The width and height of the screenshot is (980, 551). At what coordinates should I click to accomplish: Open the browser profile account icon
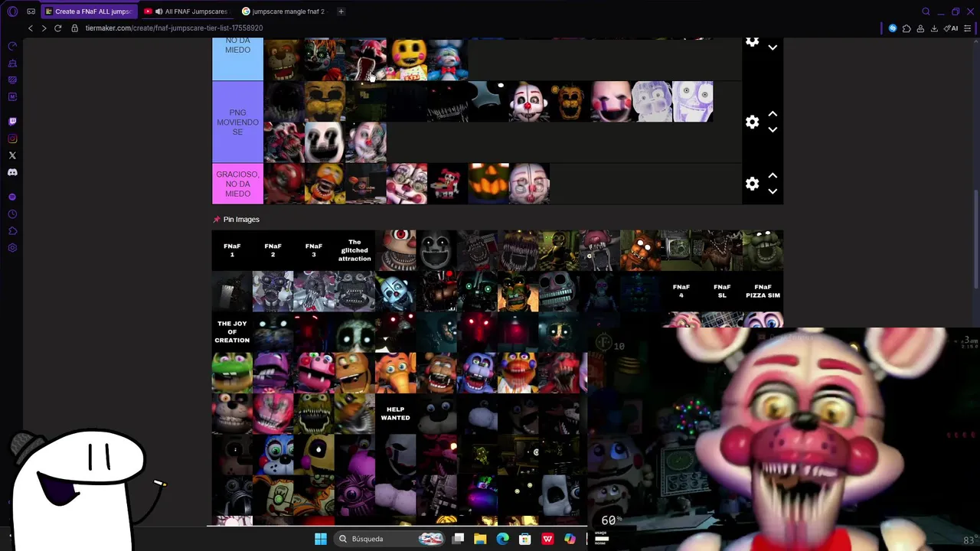point(920,28)
